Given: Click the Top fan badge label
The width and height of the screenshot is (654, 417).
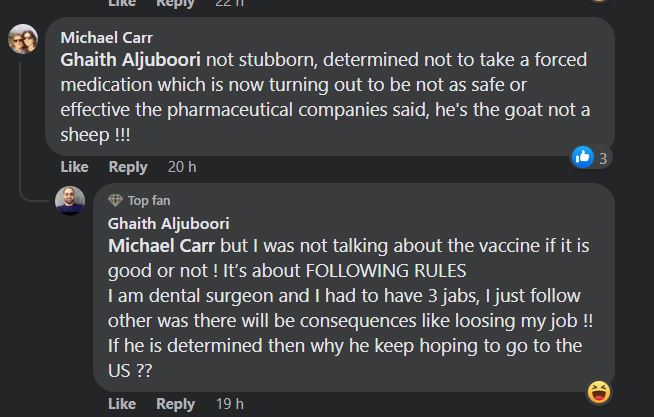Looking at the screenshot, I should tap(149, 201).
